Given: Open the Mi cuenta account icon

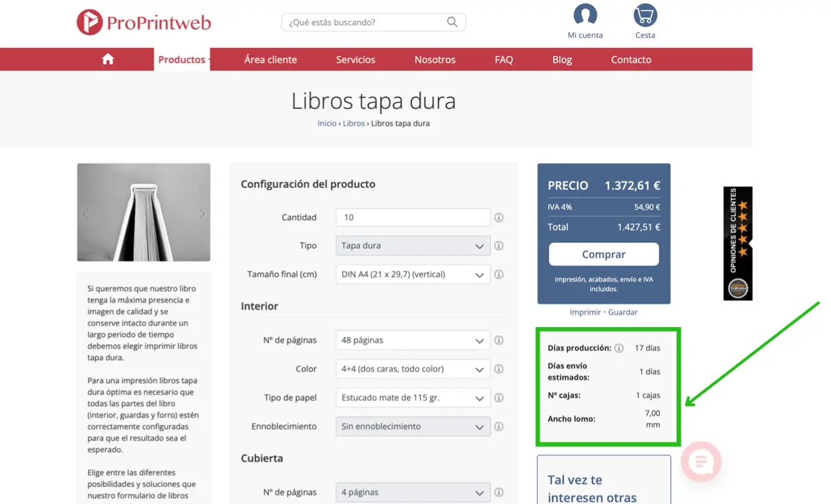Looking at the screenshot, I should [585, 16].
